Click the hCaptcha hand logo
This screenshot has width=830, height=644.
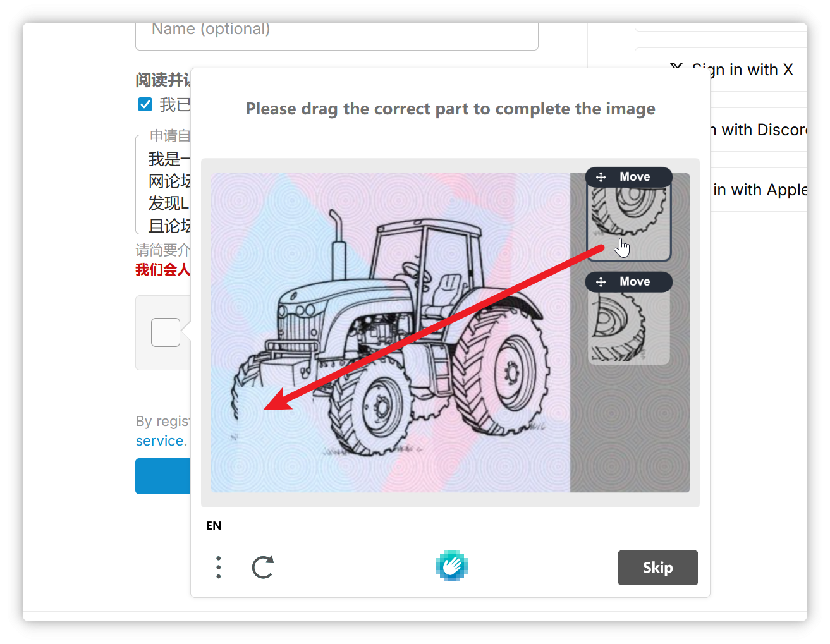tap(451, 566)
